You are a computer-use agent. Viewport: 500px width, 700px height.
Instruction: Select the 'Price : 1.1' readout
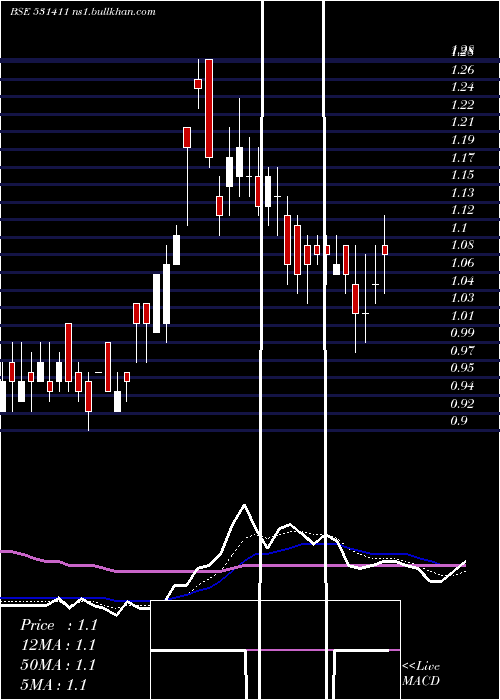[58, 625]
